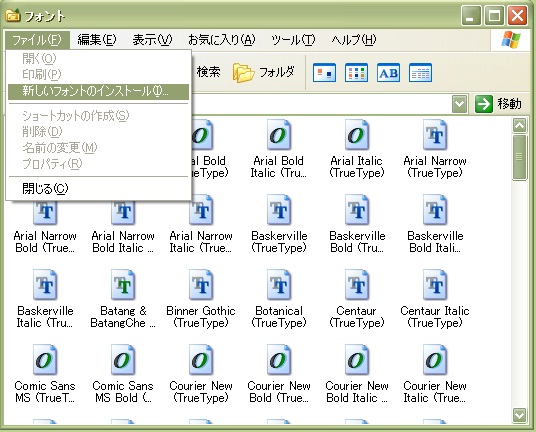Open the 表示(V) menu
The height and width of the screenshot is (432, 536).
tap(152, 40)
